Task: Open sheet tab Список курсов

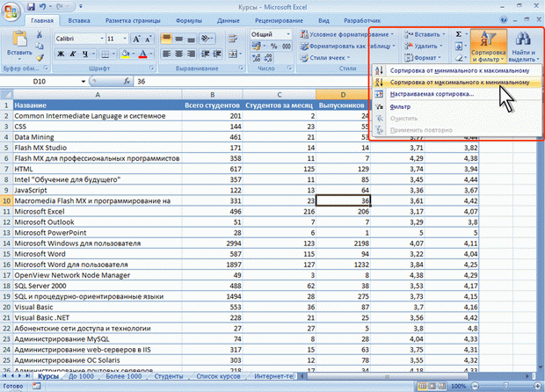Action: point(218,376)
